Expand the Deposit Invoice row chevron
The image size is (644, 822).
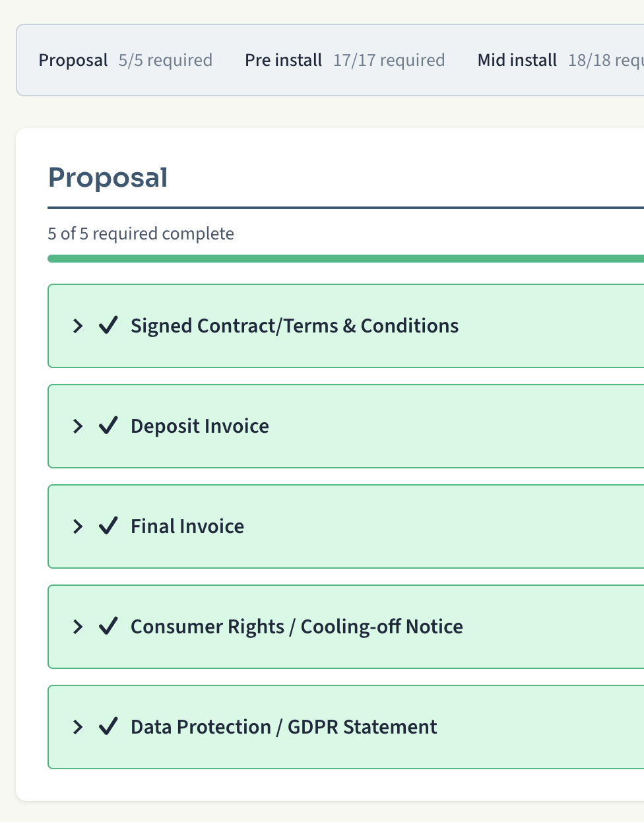(x=78, y=426)
